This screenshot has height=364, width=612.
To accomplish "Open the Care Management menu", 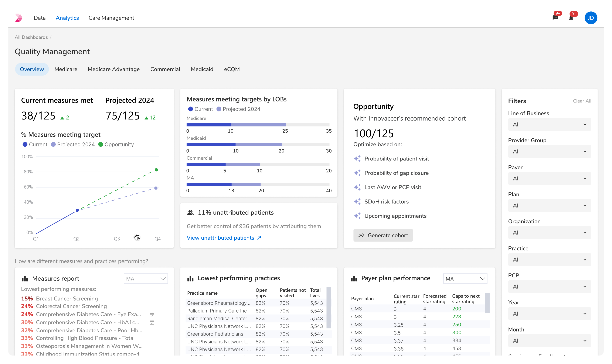I will point(111,18).
